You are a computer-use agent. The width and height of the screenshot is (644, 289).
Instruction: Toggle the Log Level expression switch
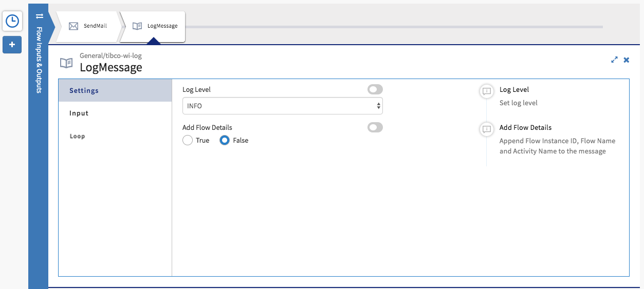click(375, 90)
